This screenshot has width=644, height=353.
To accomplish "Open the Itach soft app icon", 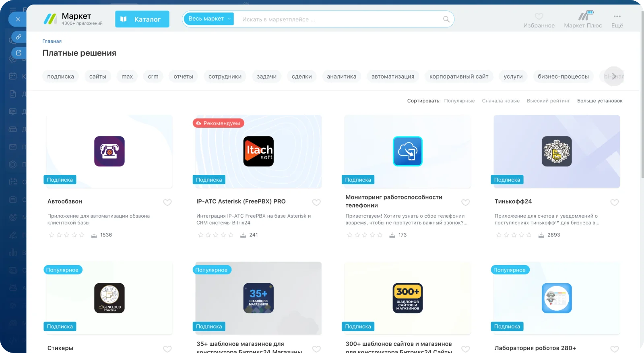I will (x=258, y=152).
